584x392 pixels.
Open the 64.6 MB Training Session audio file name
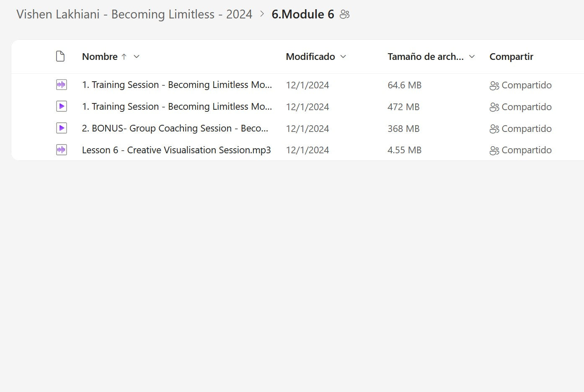tap(177, 85)
